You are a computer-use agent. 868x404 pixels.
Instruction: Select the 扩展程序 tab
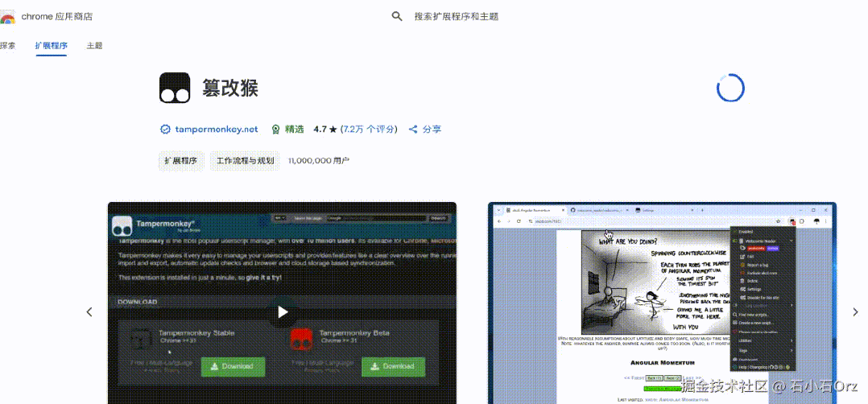pyautogui.click(x=51, y=45)
